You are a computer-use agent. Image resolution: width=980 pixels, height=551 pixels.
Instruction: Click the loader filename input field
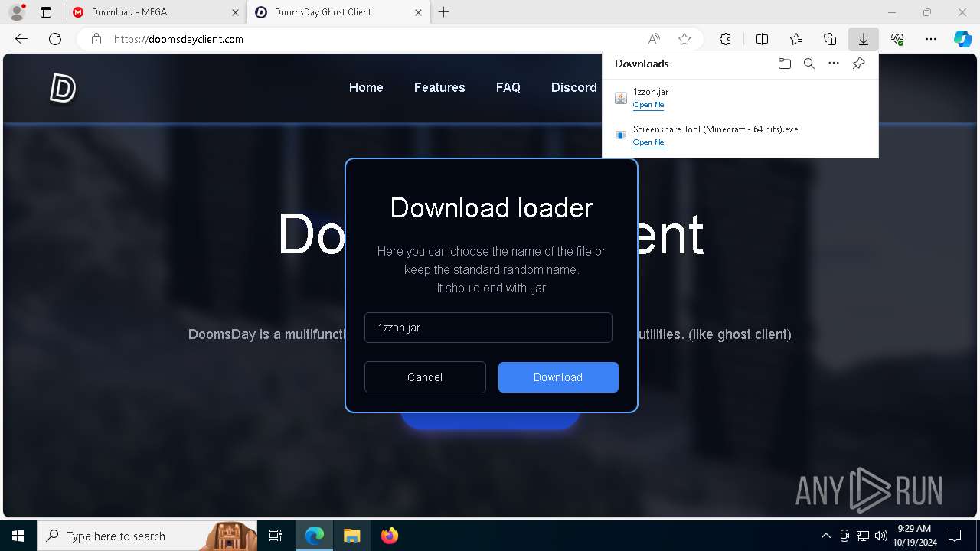point(488,328)
